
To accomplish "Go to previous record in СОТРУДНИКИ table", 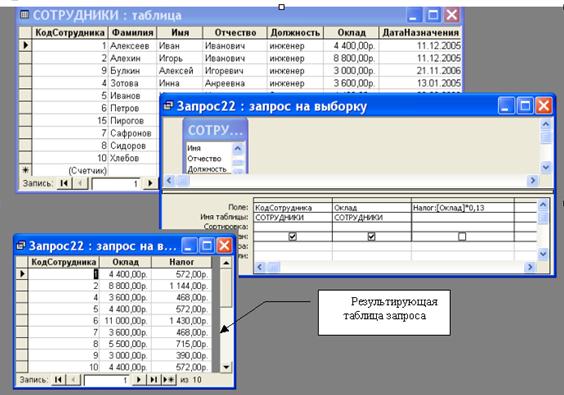I will 80,183.
